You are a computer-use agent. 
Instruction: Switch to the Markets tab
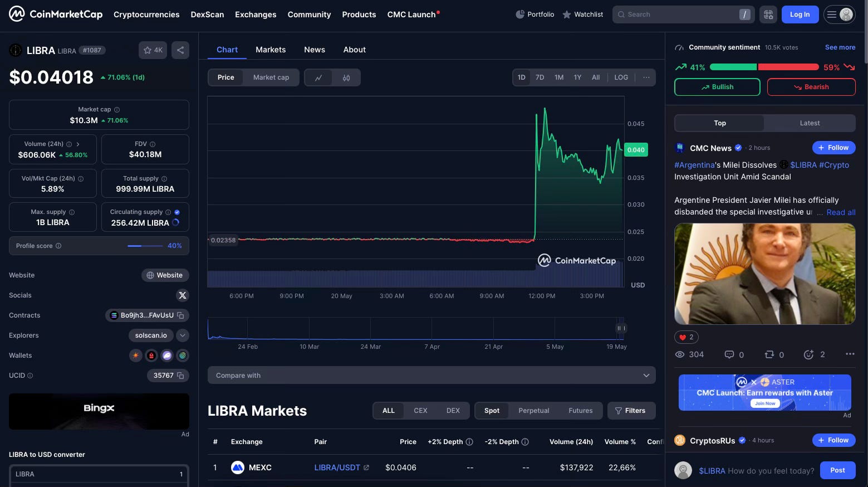pyautogui.click(x=271, y=50)
